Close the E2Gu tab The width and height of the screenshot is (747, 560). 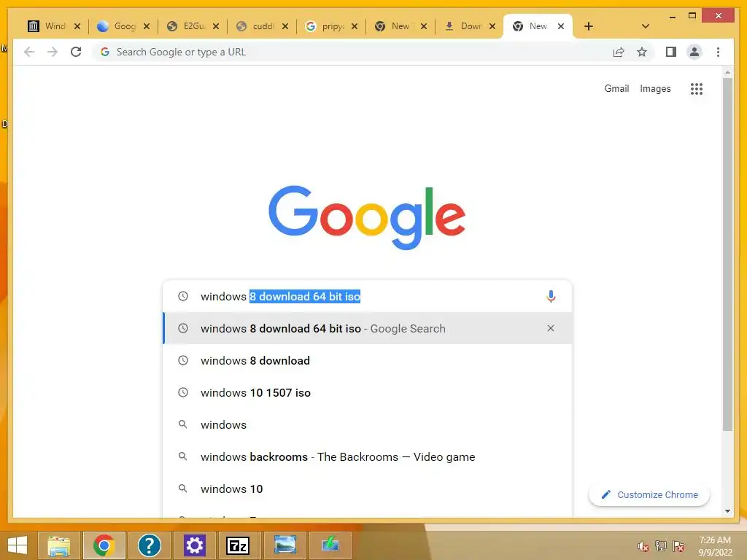[216, 26]
